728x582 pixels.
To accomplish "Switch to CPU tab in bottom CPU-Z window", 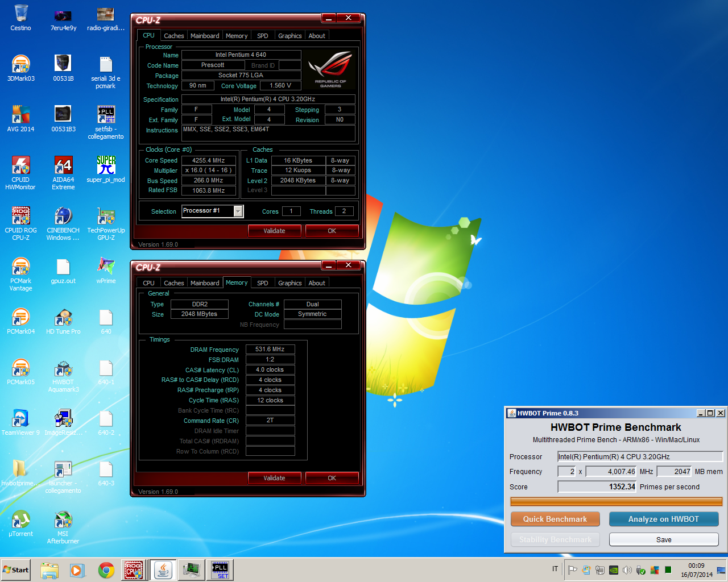I will pyautogui.click(x=148, y=283).
